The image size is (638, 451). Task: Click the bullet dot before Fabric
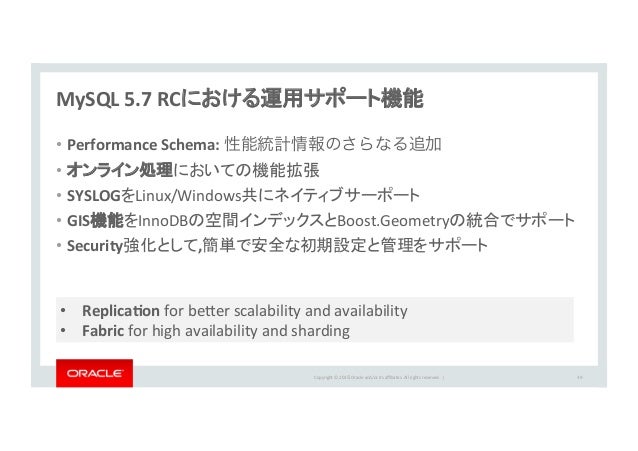click(x=63, y=331)
